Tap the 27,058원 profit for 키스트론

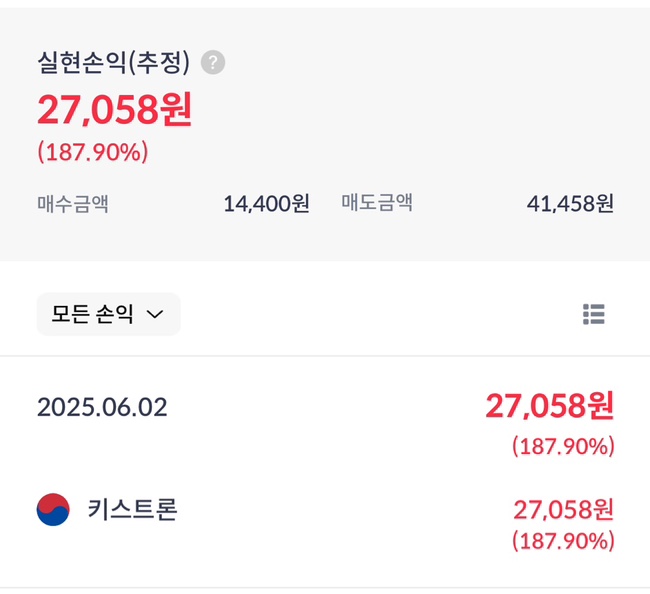click(563, 509)
